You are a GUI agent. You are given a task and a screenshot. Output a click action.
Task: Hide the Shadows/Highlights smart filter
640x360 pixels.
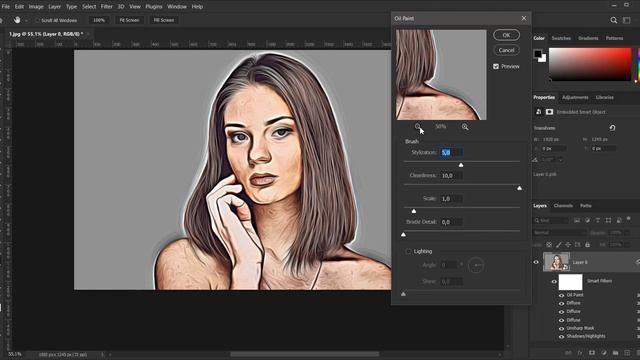click(x=561, y=337)
